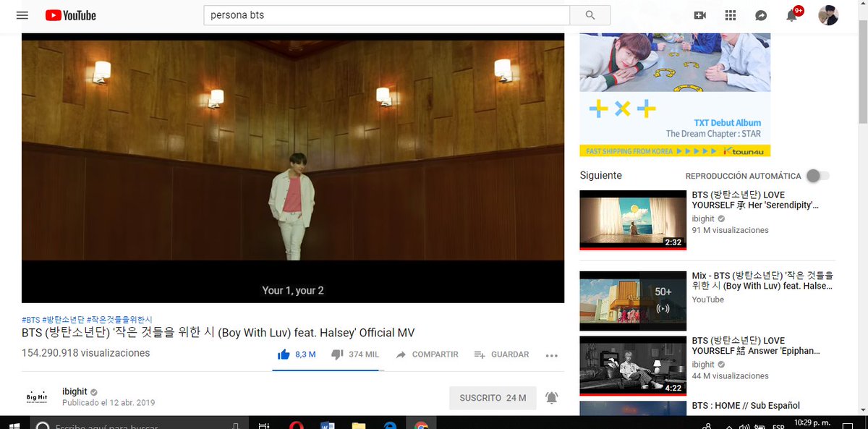This screenshot has width=868, height=429.
Task: Click the Publicado el 12 abr. 2019 date
Action: pos(109,403)
